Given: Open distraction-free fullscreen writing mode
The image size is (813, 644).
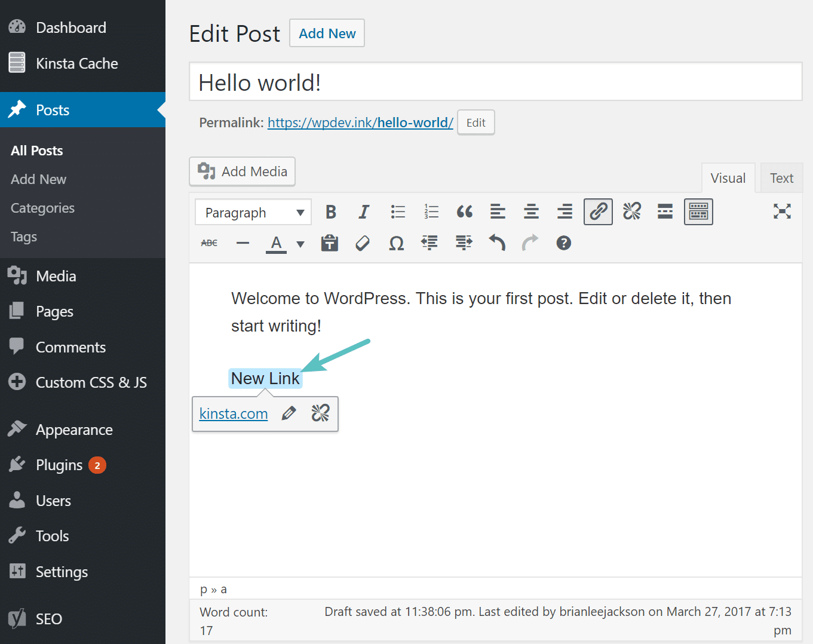Looking at the screenshot, I should [782, 211].
